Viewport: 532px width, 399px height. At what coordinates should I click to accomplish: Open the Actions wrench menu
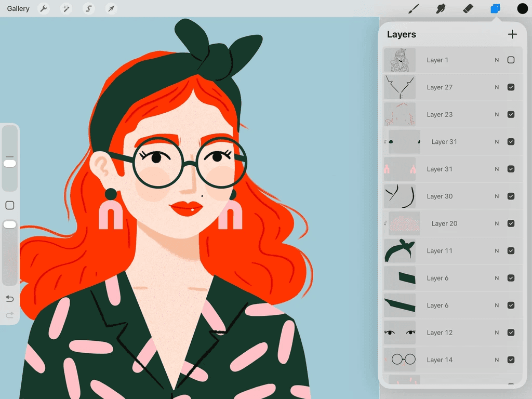click(44, 8)
